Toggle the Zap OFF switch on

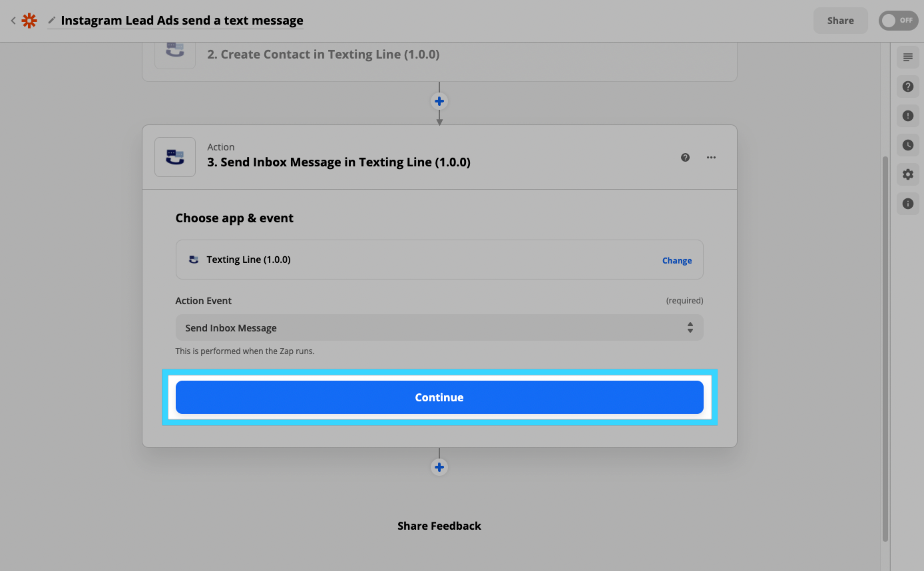tap(898, 21)
